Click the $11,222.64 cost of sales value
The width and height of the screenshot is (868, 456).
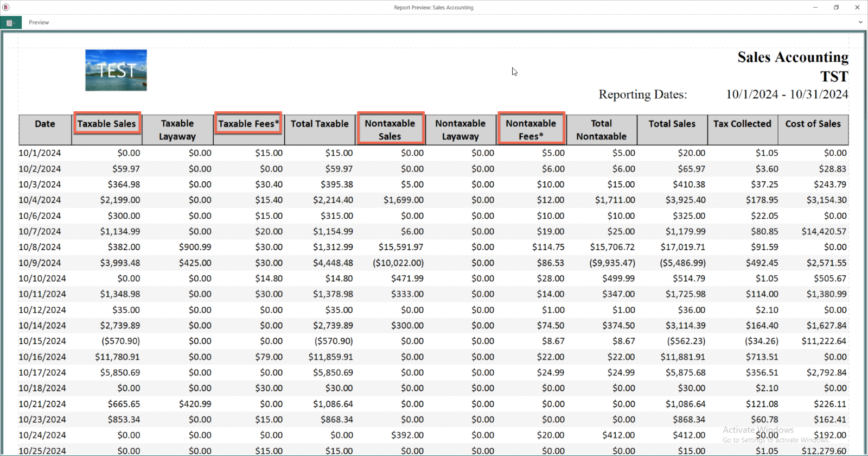[824, 341]
